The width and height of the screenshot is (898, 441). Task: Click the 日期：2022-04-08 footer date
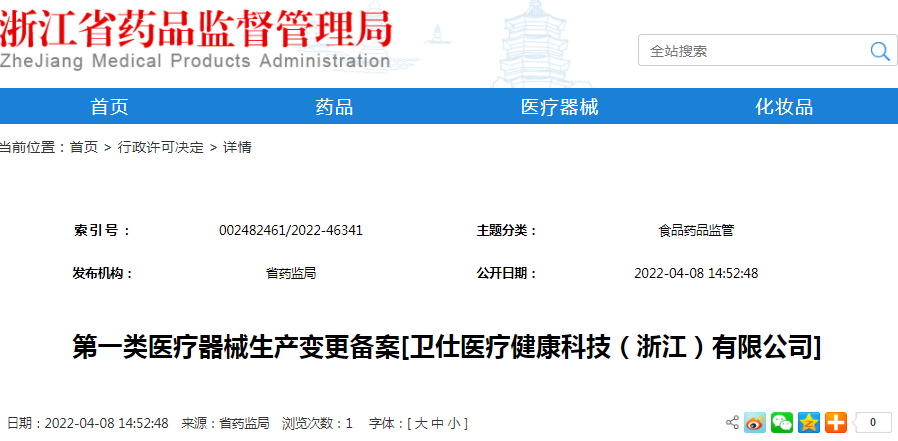(x=88, y=424)
